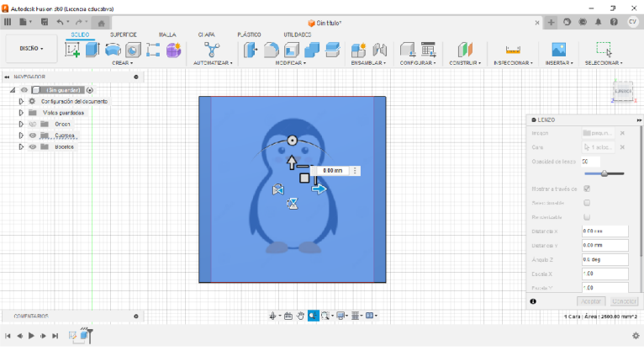Select the Hole tool

[133, 51]
